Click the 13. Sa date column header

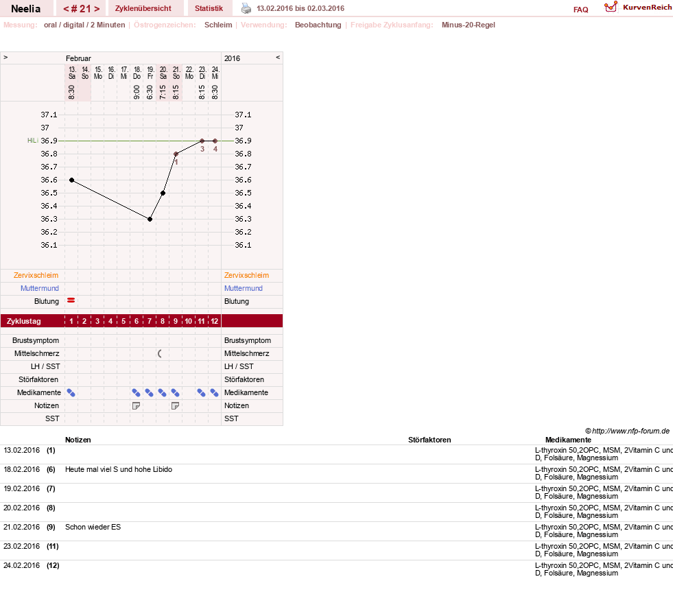[x=72, y=73]
